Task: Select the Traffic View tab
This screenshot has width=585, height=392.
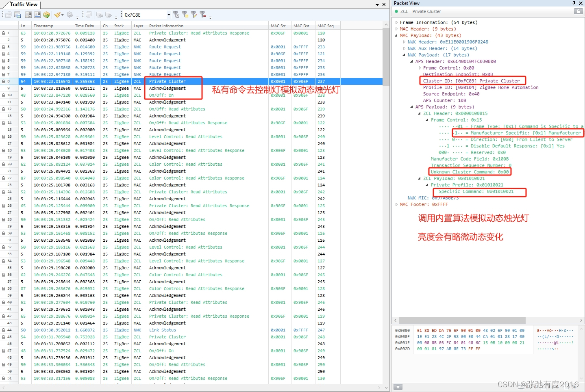Action: (x=24, y=4)
